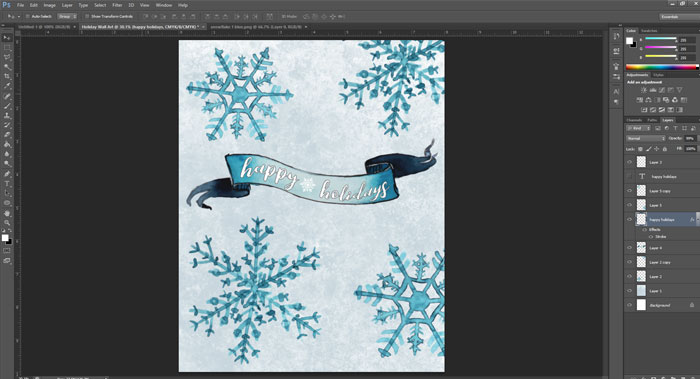The image size is (700, 379).
Task: Select the Hand tool
Action: (7, 213)
